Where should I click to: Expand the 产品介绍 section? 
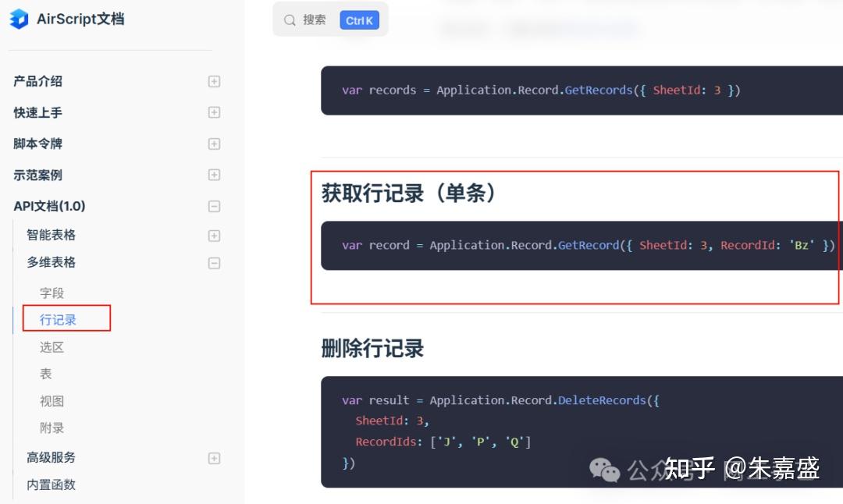214,81
